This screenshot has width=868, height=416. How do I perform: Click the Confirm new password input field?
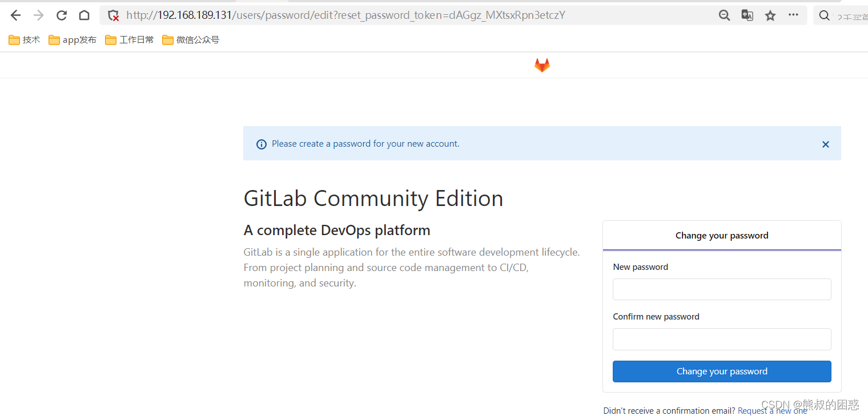click(722, 339)
